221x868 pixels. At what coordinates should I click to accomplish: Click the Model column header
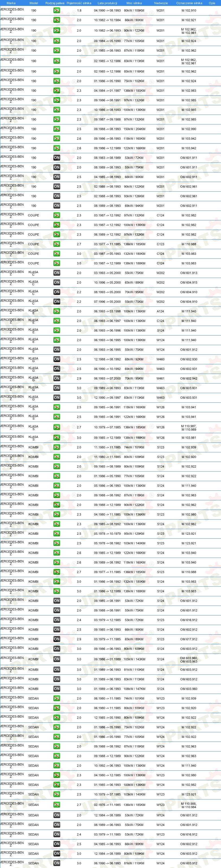(34, 3)
